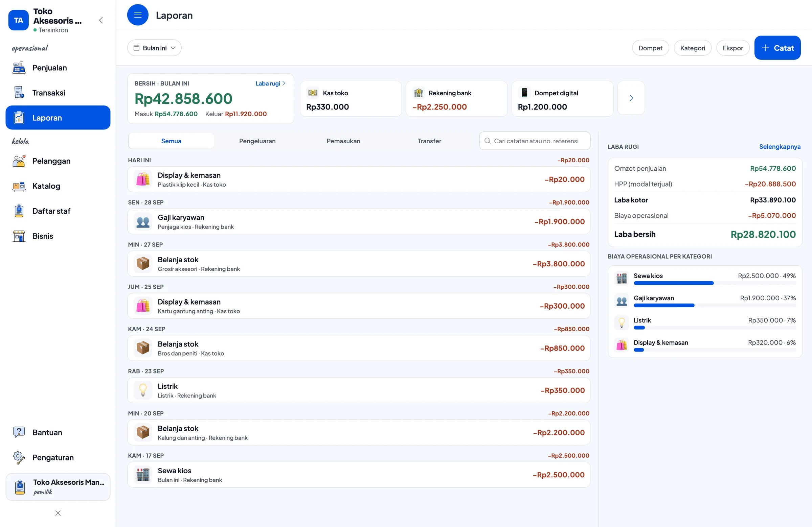The image size is (812, 527).
Task: Click the blue Catat button
Action: [777, 48]
